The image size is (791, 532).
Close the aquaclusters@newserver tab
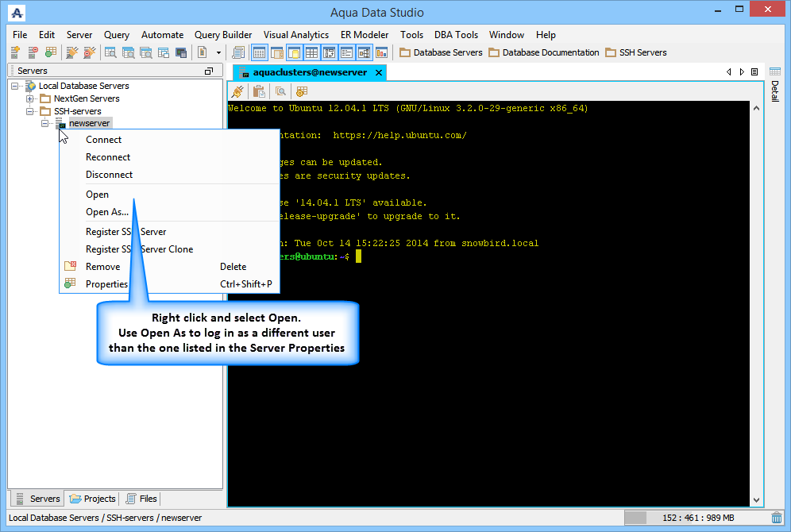coord(379,72)
